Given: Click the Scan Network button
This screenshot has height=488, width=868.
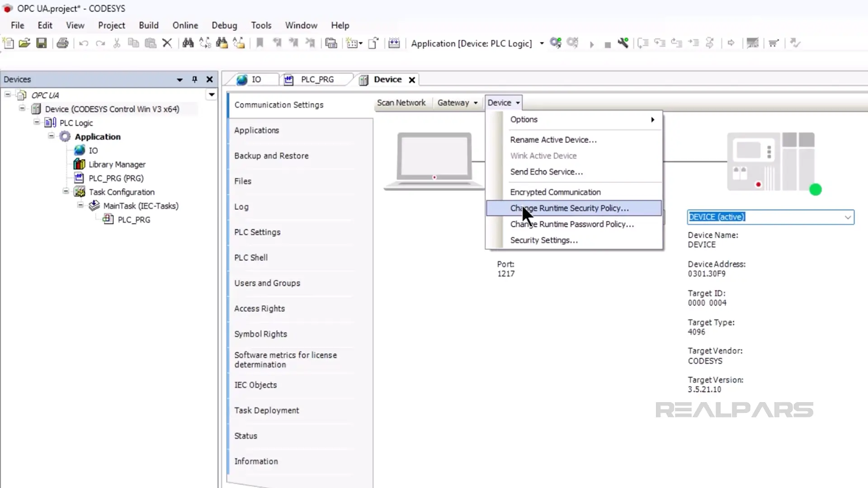Looking at the screenshot, I should (x=401, y=103).
